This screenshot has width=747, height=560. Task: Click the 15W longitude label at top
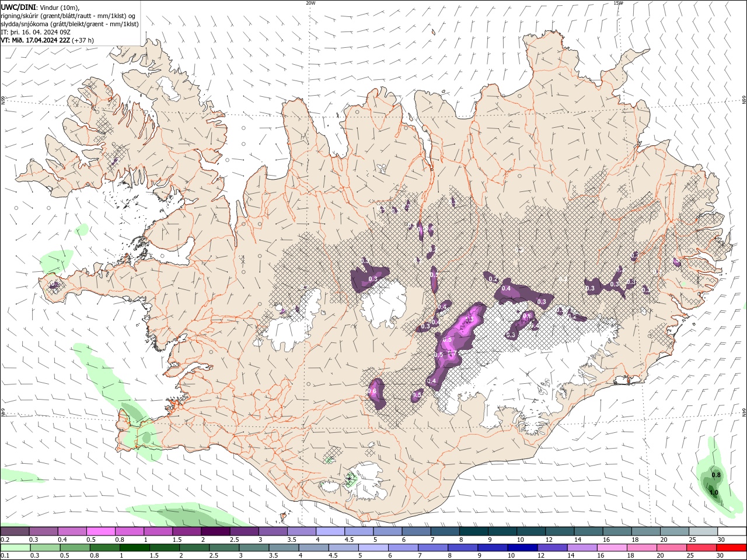click(619, 3)
